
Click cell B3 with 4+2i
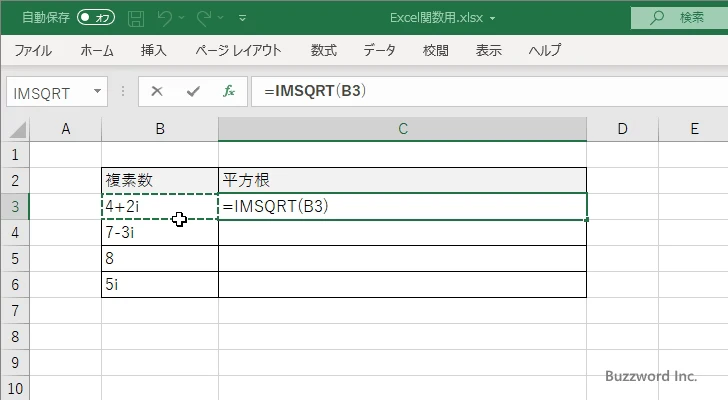(160, 206)
